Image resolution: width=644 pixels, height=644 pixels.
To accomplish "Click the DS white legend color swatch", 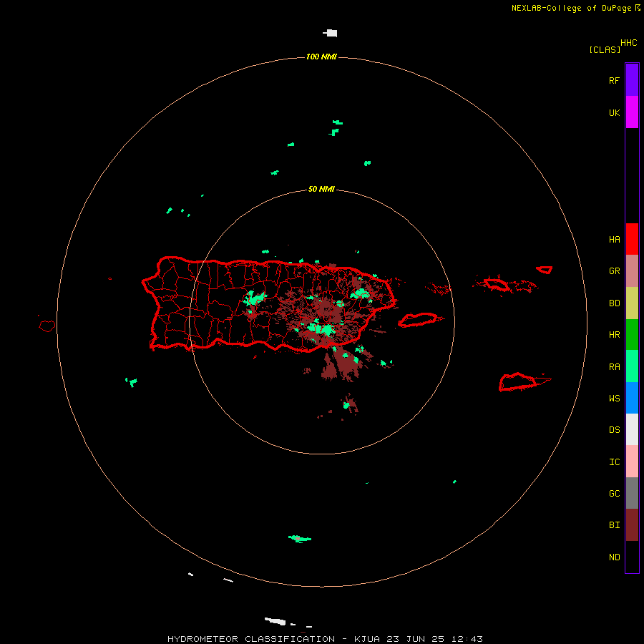I will pos(632,429).
